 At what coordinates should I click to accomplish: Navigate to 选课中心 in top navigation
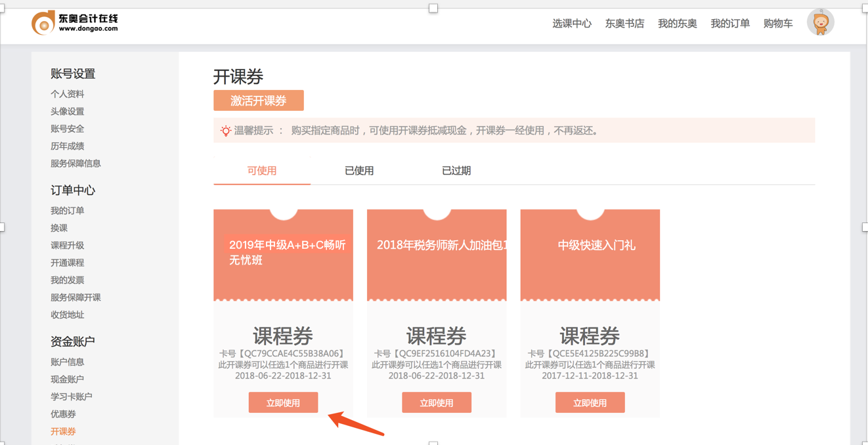572,22
